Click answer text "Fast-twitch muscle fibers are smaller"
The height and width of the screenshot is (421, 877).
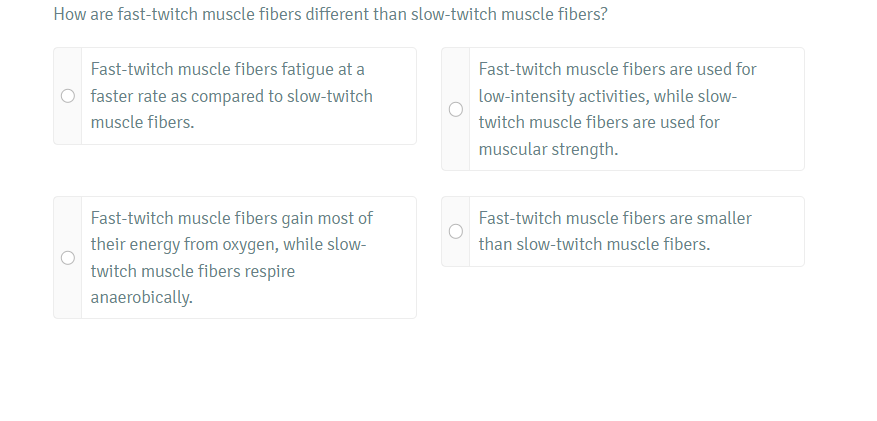[614, 218]
